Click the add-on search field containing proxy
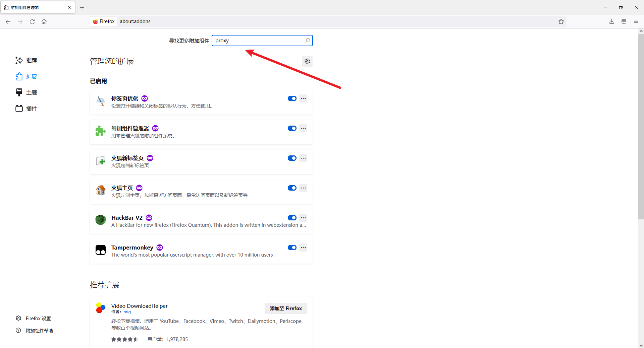This screenshot has width=644, height=348. pos(262,41)
